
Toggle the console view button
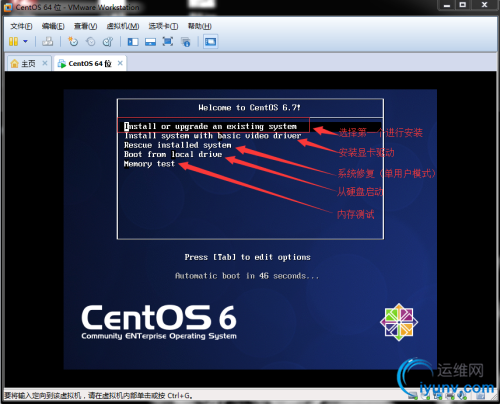coord(210,42)
